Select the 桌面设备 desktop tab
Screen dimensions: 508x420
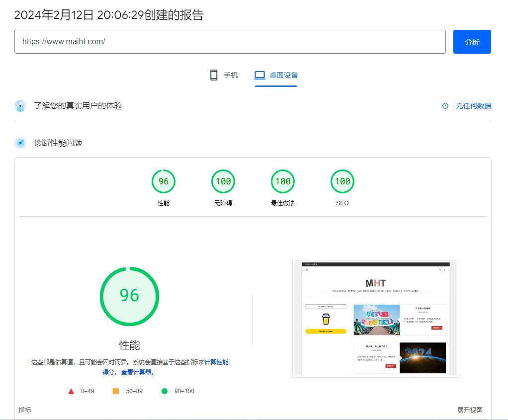point(276,75)
